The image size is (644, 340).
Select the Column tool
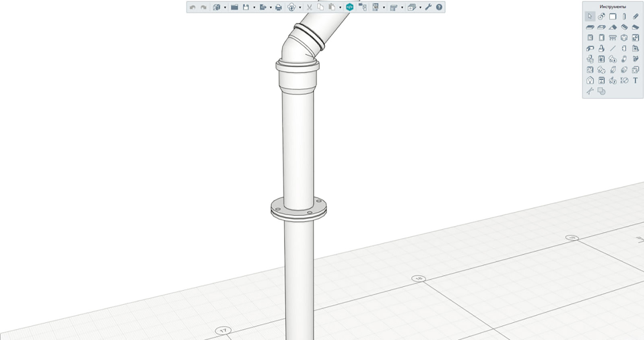(x=624, y=17)
